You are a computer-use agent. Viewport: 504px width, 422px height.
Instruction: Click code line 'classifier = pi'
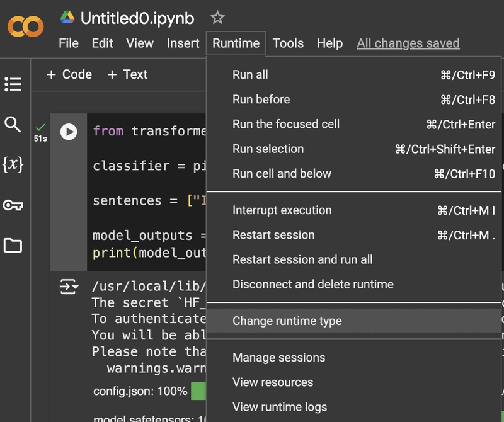pos(149,166)
